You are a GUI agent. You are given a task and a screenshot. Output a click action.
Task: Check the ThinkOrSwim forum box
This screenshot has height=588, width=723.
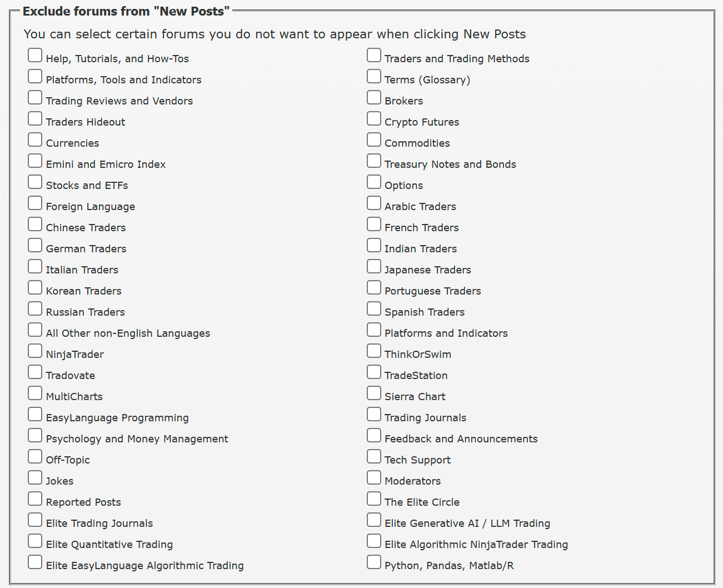(x=374, y=351)
